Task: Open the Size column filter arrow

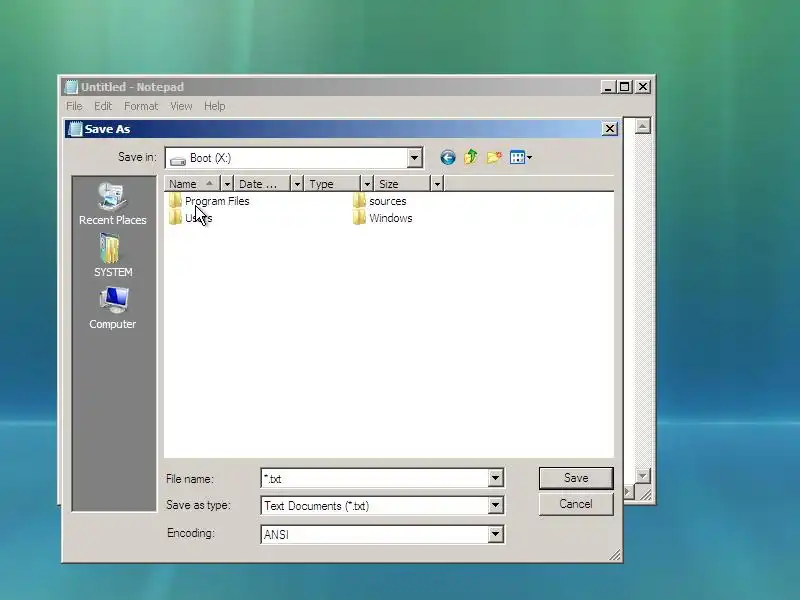Action: [437, 184]
